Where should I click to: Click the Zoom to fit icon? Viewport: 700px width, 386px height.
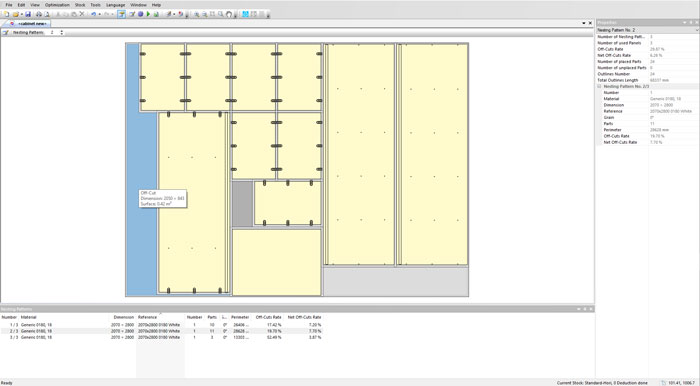[212, 14]
